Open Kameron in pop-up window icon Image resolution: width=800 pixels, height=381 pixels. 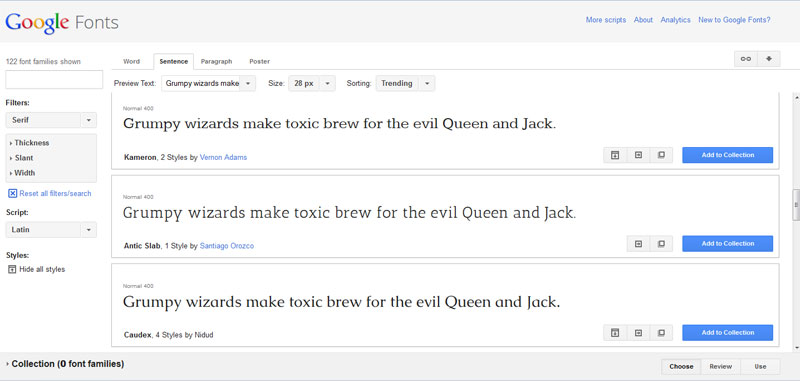tap(661, 155)
